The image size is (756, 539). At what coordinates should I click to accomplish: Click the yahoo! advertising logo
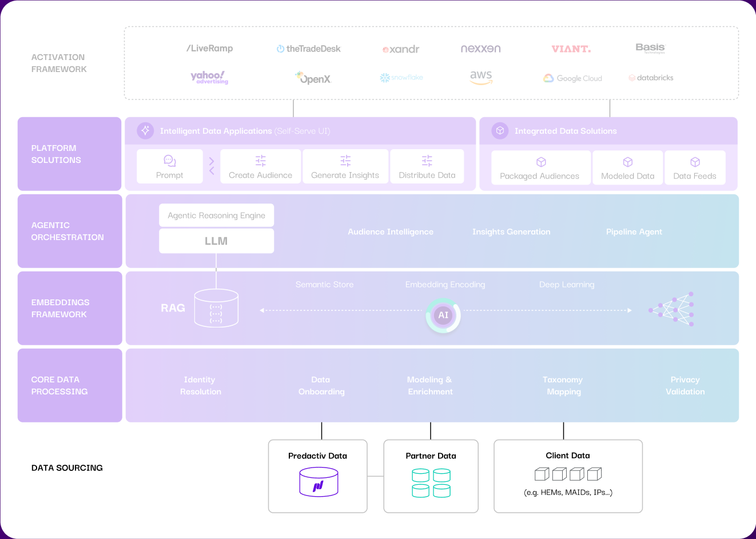pyautogui.click(x=209, y=77)
